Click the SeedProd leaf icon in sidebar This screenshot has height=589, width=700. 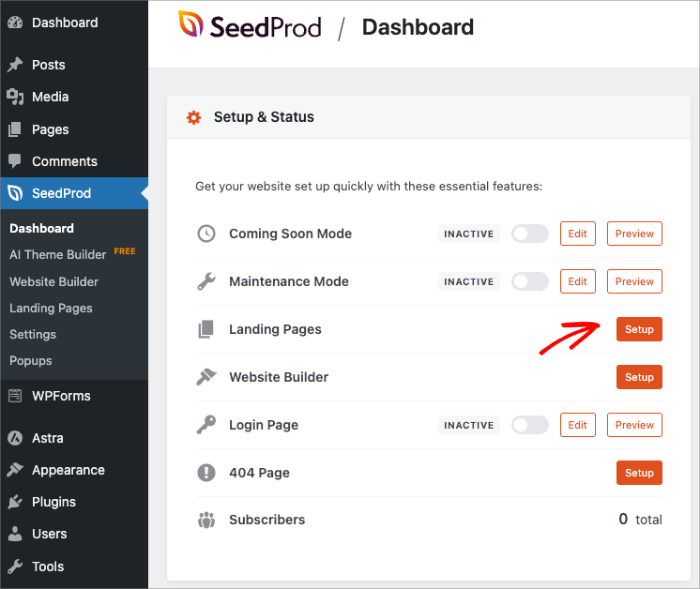tap(15, 193)
